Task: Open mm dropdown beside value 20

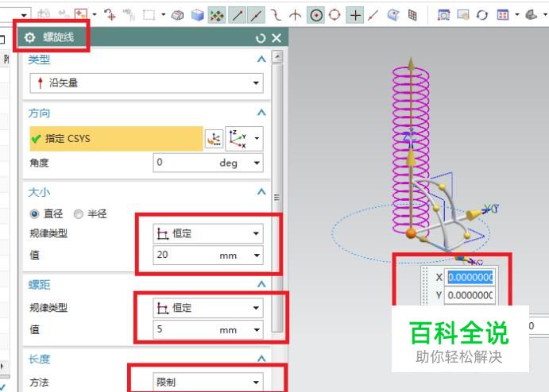Action: (257, 256)
